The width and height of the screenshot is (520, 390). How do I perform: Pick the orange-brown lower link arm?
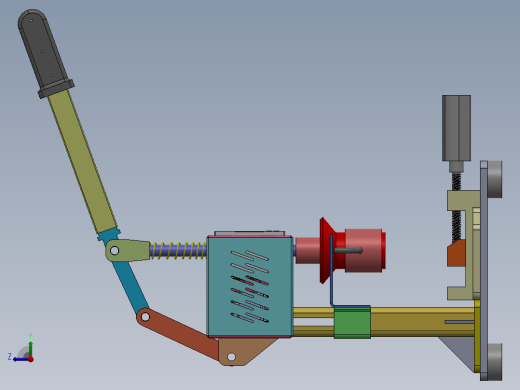click(x=178, y=333)
